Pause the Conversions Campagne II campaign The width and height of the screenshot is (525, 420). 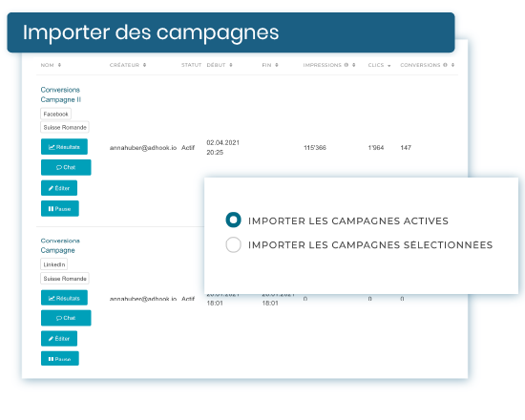click(60, 208)
